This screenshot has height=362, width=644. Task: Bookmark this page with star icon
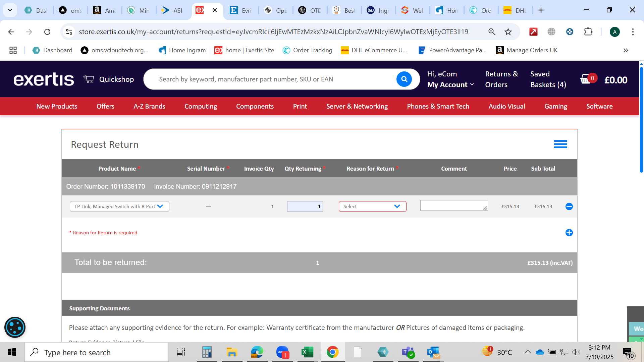[508, 32]
